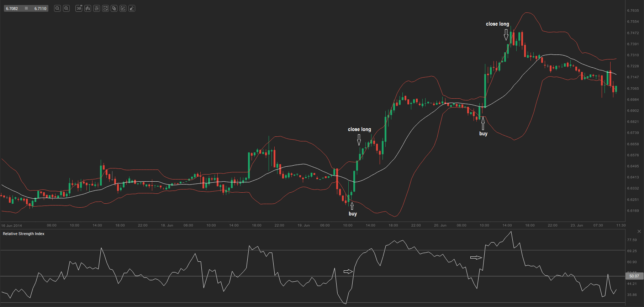The width and height of the screenshot is (644, 307).
Task: Zoom in the chart with the plus magnifier
Action: [66, 9]
